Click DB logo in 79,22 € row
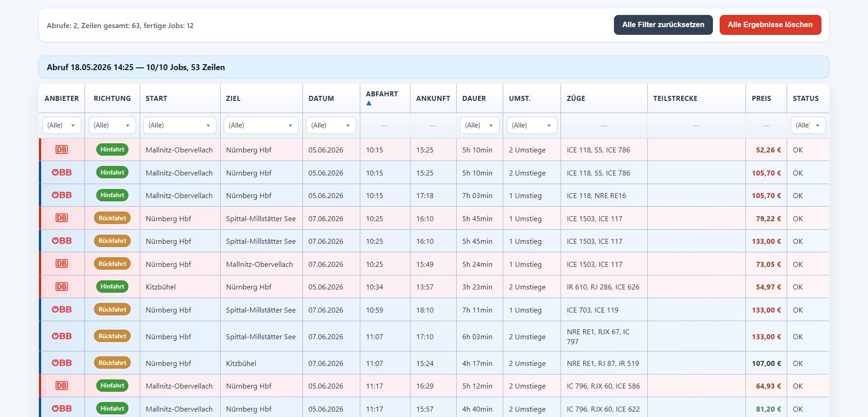868x417 pixels. click(x=61, y=218)
